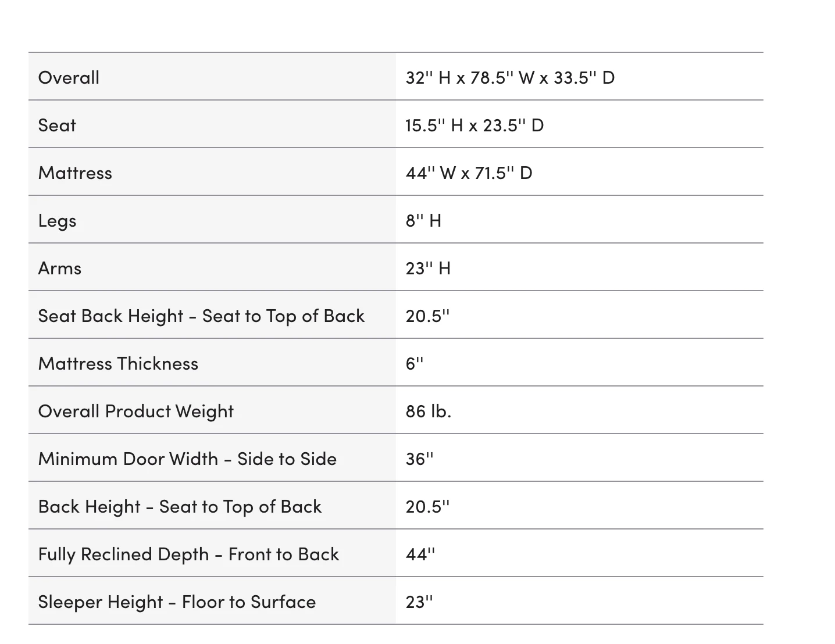Click the legs height value 8'' H
This screenshot has height=644, width=835.
pos(423,220)
